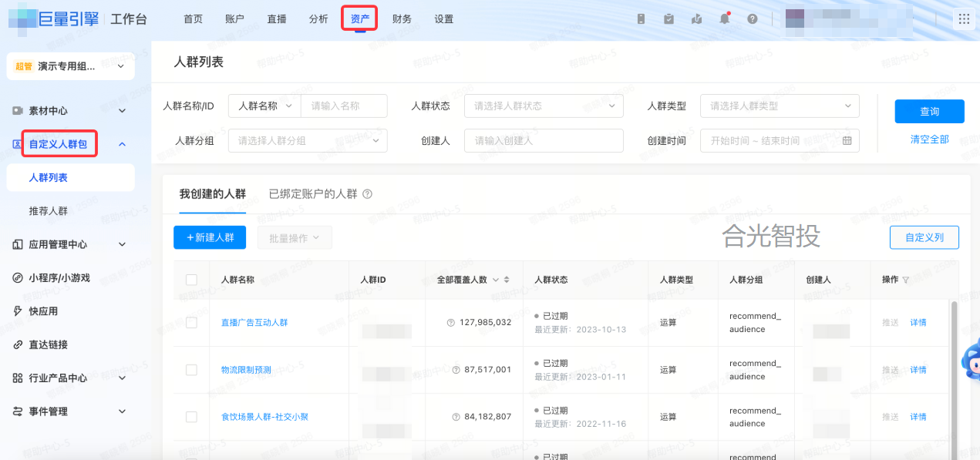Open the help question mark icon
The width and height of the screenshot is (980, 460).
click(752, 19)
